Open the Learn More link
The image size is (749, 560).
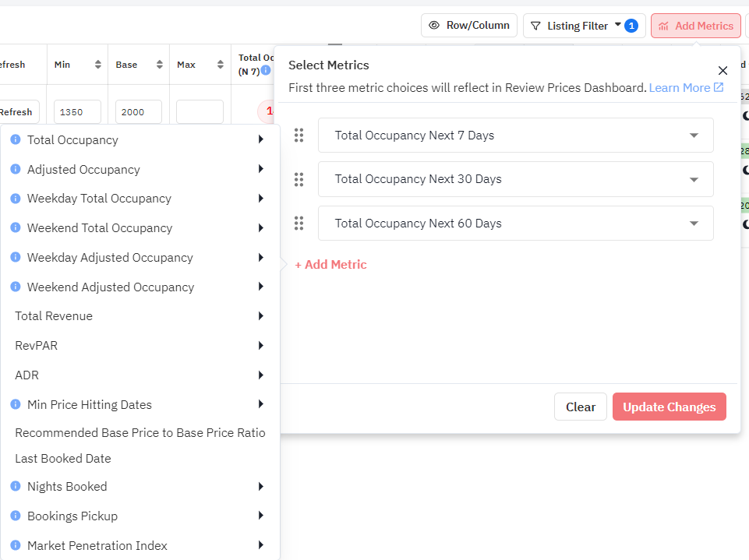(x=686, y=87)
